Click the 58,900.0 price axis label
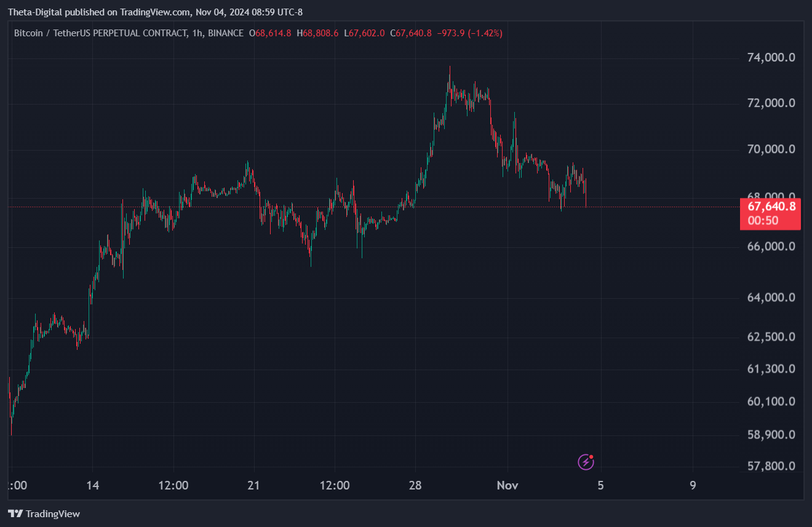The width and height of the screenshot is (812, 527). [771, 435]
